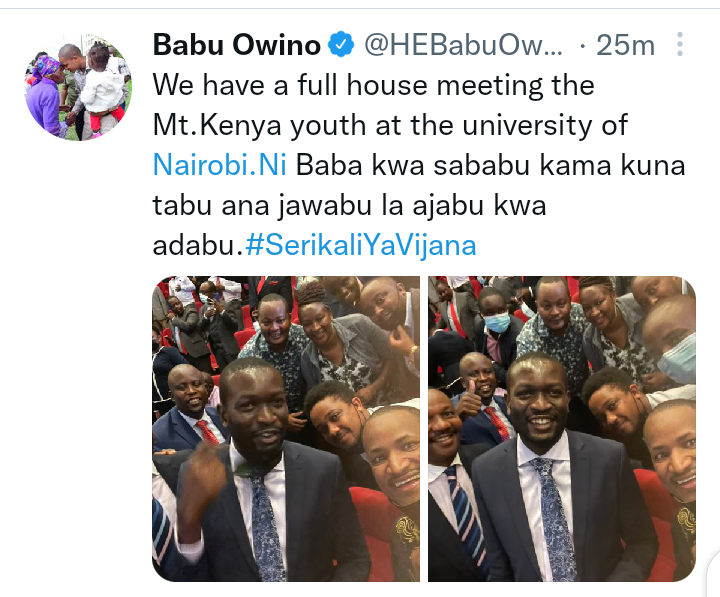Click the blue face mask in right photo

point(497,322)
